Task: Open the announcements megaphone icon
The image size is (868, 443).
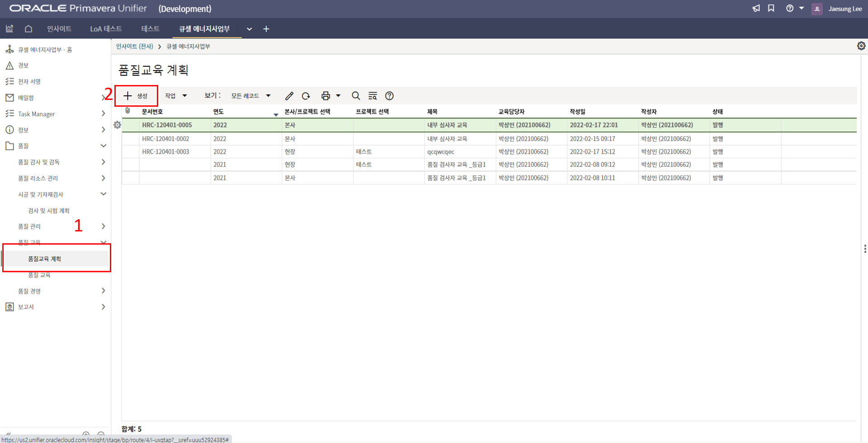Action: click(x=756, y=9)
